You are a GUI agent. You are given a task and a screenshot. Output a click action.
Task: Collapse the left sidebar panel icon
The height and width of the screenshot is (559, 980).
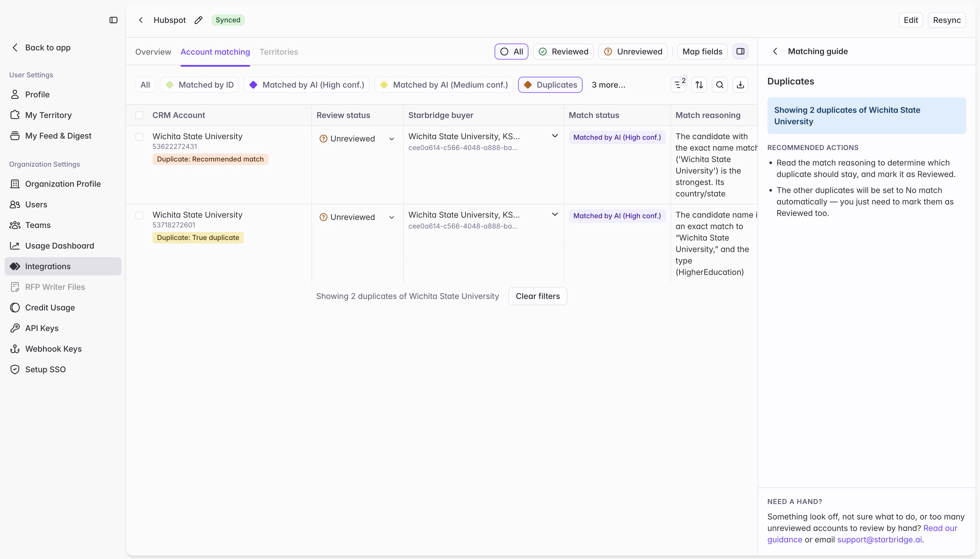click(113, 20)
